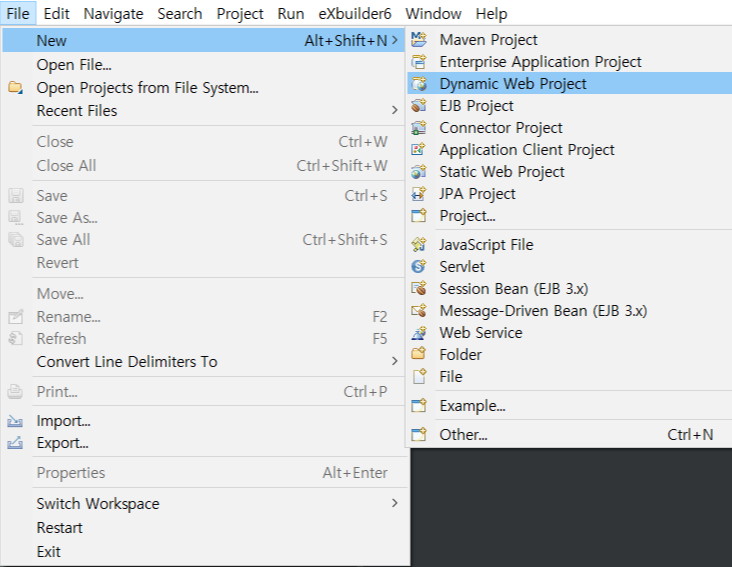Select Servlet label in submenu
The height and width of the screenshot is (567, 732).
point(462,266)
